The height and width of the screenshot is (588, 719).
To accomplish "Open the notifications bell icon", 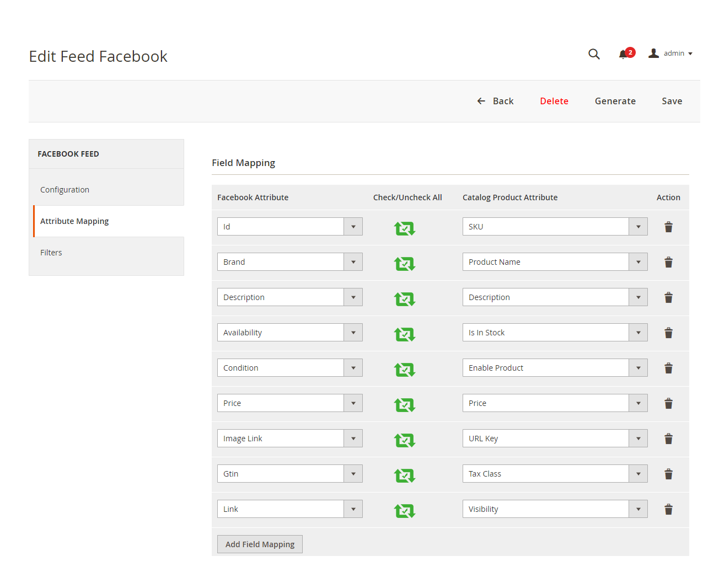I will pyautogui.click(x=624, y=54).
